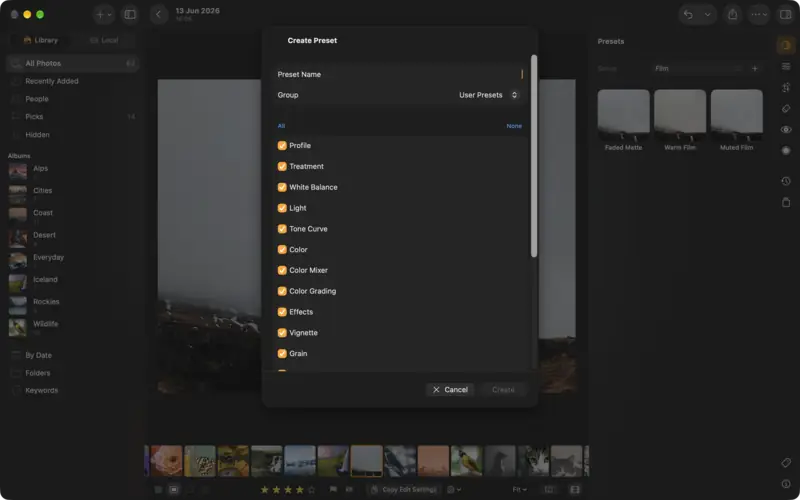Screen dimensions: 800x500
Task: Open the Info icon at bottom right
Action: [786, 484]
